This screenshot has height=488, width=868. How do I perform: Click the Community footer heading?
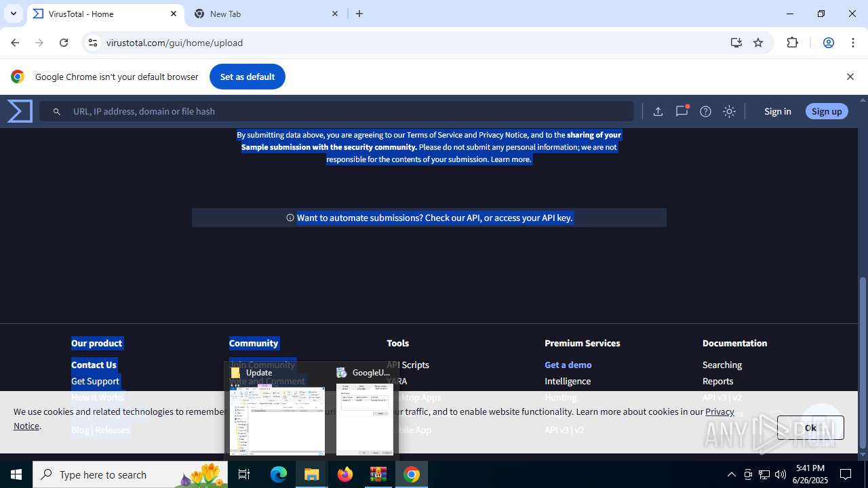[254, 343]
